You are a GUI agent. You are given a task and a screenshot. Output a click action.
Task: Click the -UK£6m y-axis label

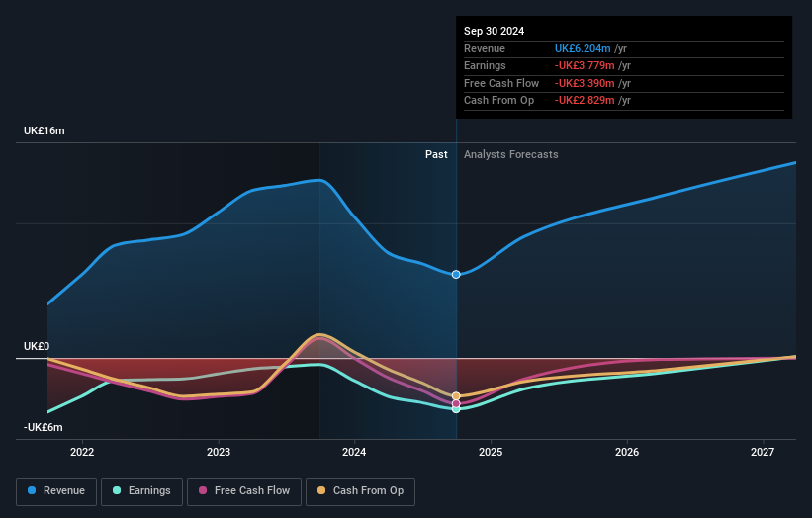coord(43,427)
